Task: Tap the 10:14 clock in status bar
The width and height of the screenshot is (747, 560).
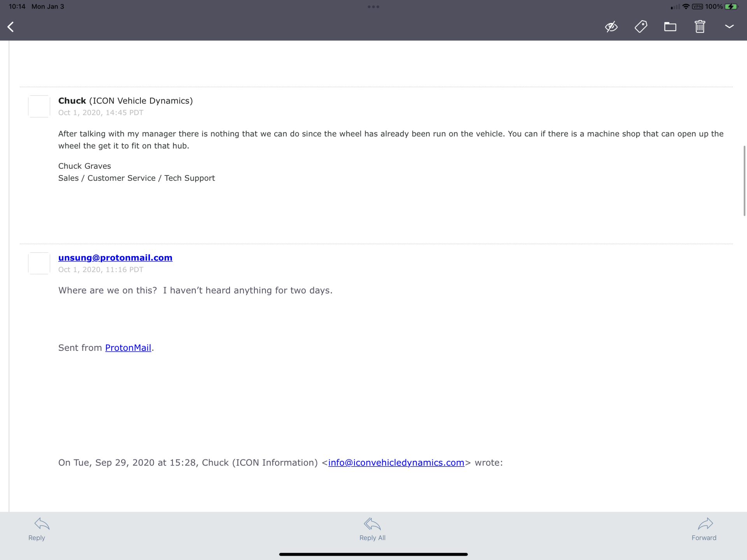Action: tap(17, 7)
